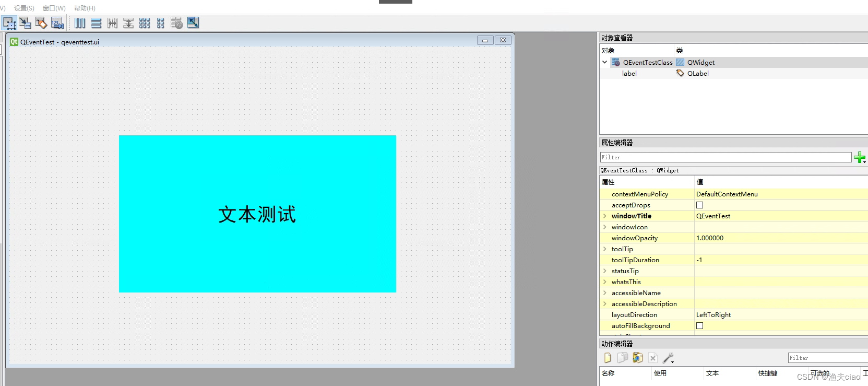Click the toolTipDuration property name

(635, 260)
